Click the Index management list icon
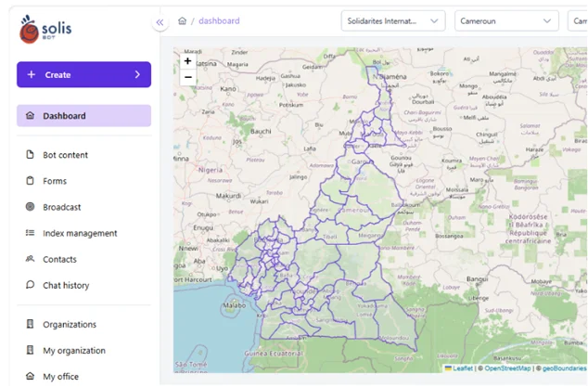Screen dimensions: 588x387 (30, 233)
